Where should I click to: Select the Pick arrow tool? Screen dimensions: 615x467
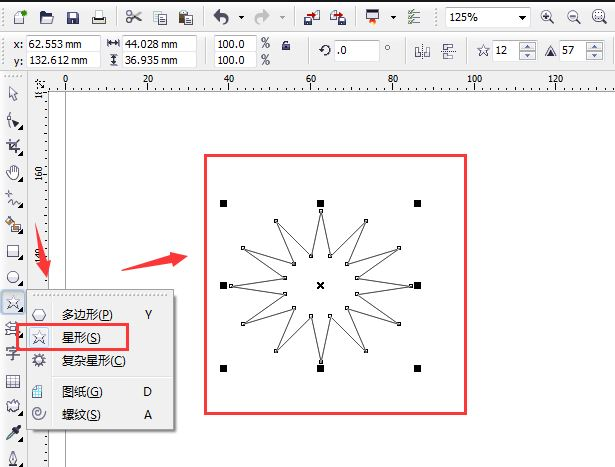(x=13, y=94)
